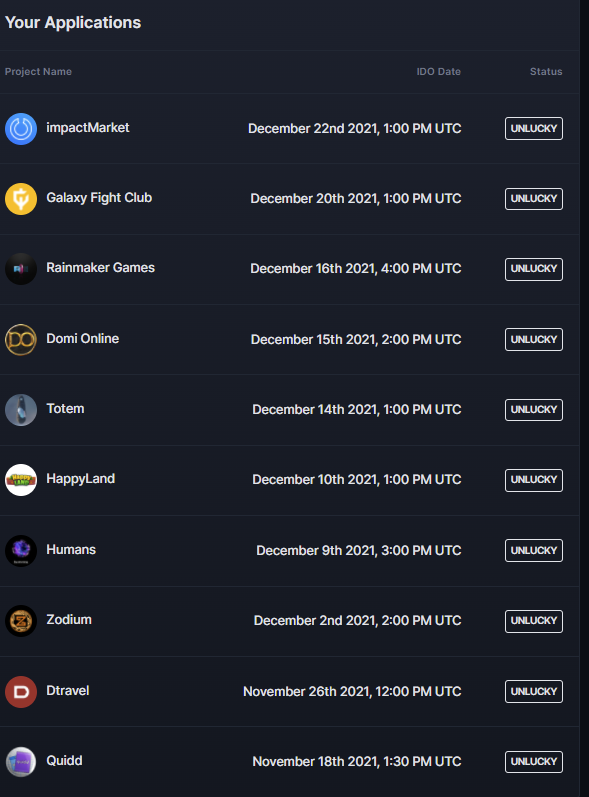The image size is (589, 797).
Task: Sort by the Project Name column header
Action: point(38,72)
